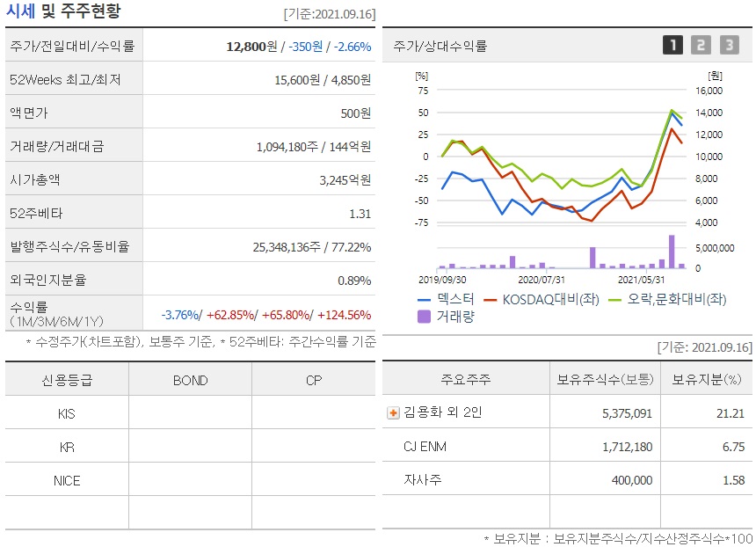This screenshot has height=547, width=756.
Task: Click the 0.89% foreign ownership value
Action: (354, 281)
